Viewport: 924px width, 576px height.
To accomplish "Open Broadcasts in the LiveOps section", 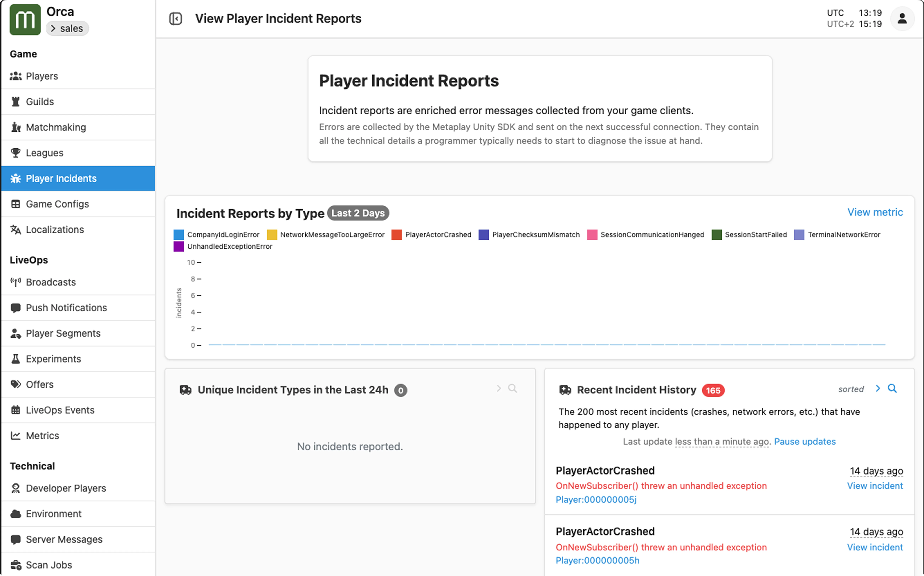I will (51, 282).
